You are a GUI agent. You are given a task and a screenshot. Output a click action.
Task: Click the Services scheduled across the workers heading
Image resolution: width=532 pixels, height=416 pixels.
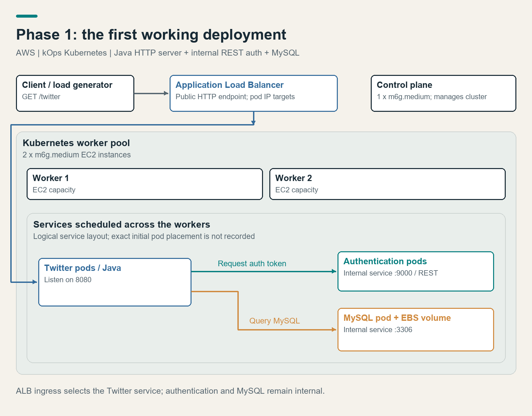click(122, 225)
